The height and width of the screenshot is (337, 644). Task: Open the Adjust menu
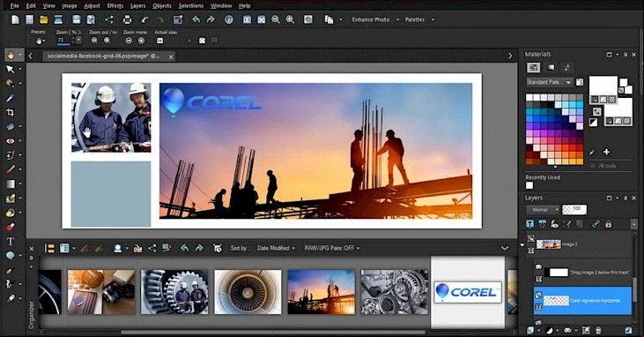(x=92, y=6)
